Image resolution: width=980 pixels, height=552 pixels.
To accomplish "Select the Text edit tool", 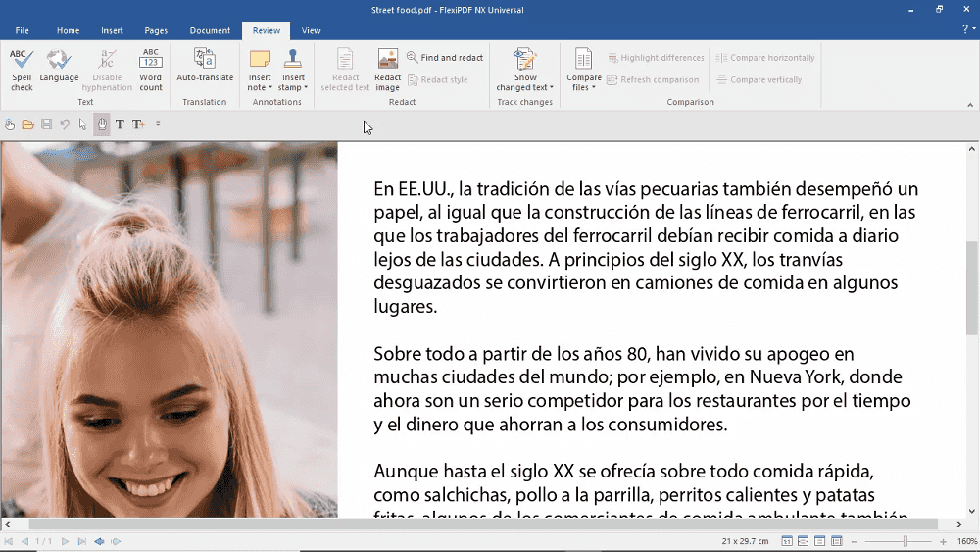I will pyautogui.click(x=120, y=125).
